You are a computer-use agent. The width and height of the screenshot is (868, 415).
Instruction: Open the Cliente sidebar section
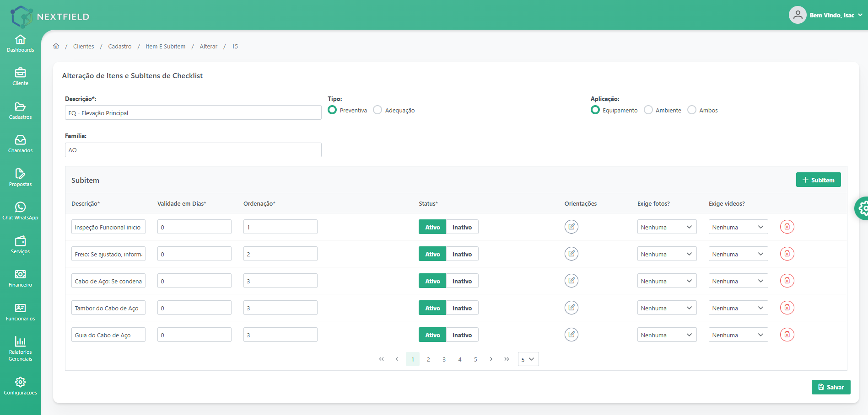coord(20,77)
